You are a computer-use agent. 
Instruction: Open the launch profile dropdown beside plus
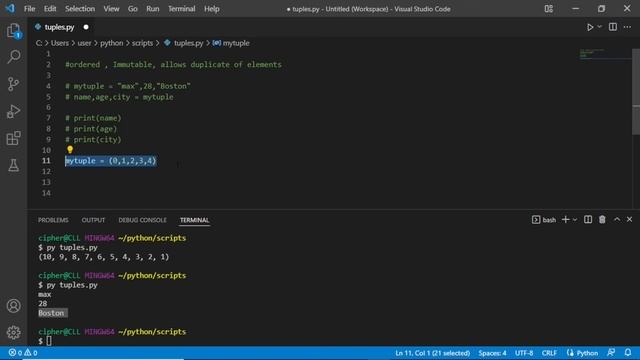(575, 220)
